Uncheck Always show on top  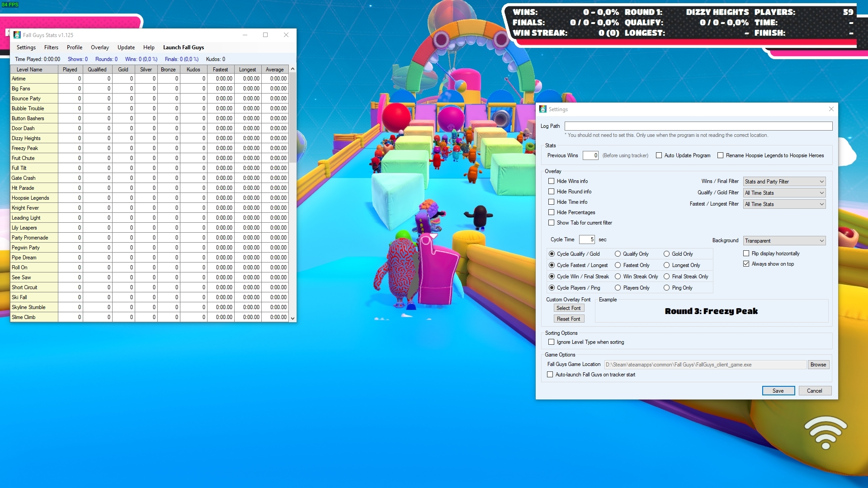coord(746,264)
